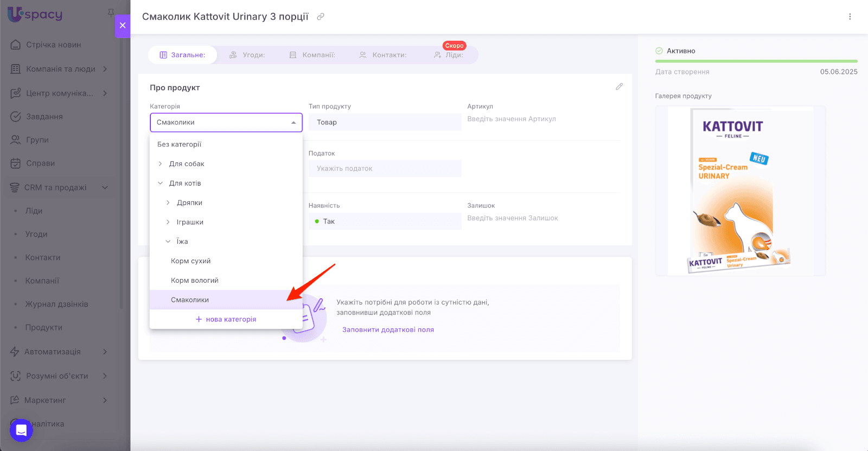Open Ліди in the sidebar
Screen dimensions: 868x451
coord(34,211)
